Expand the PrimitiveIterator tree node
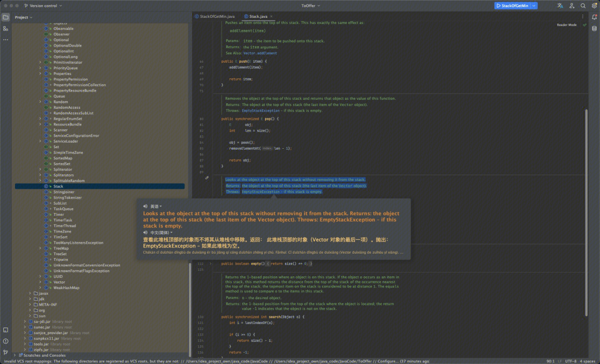Image resolution: width=600 pixels, height=364 pixels. pos(40,62)
